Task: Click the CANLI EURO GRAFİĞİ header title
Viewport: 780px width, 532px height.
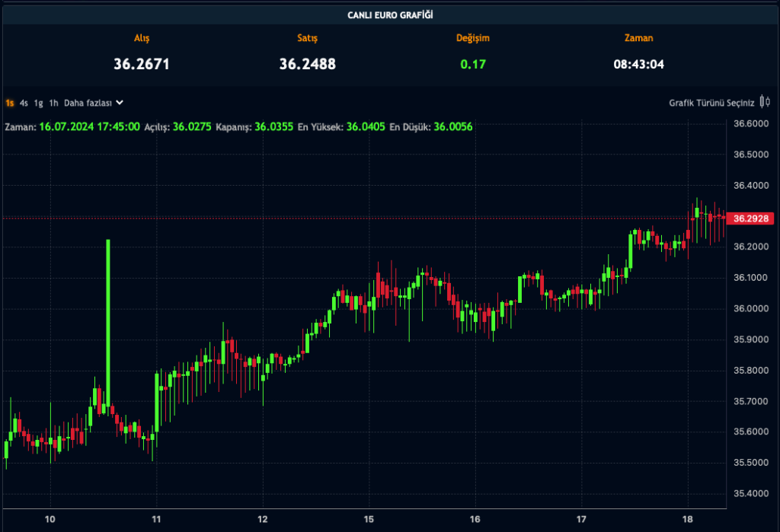Action: tap(390, 15)
